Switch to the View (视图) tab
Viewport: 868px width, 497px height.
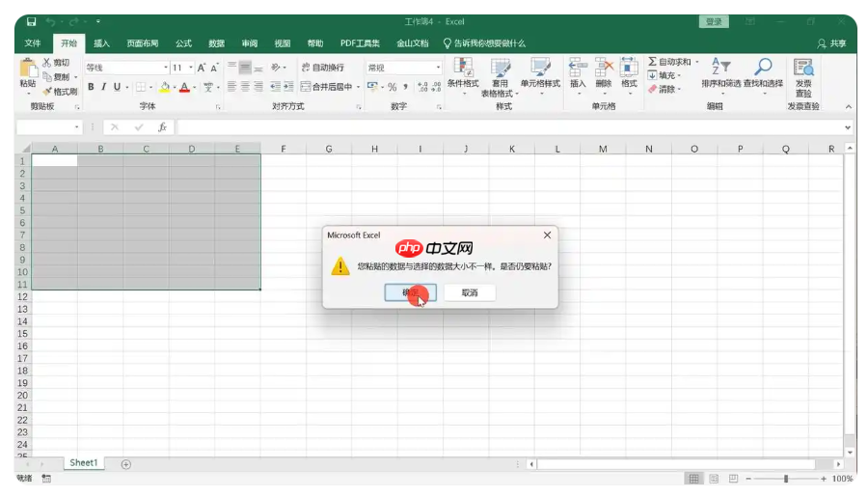pos(283,43)
